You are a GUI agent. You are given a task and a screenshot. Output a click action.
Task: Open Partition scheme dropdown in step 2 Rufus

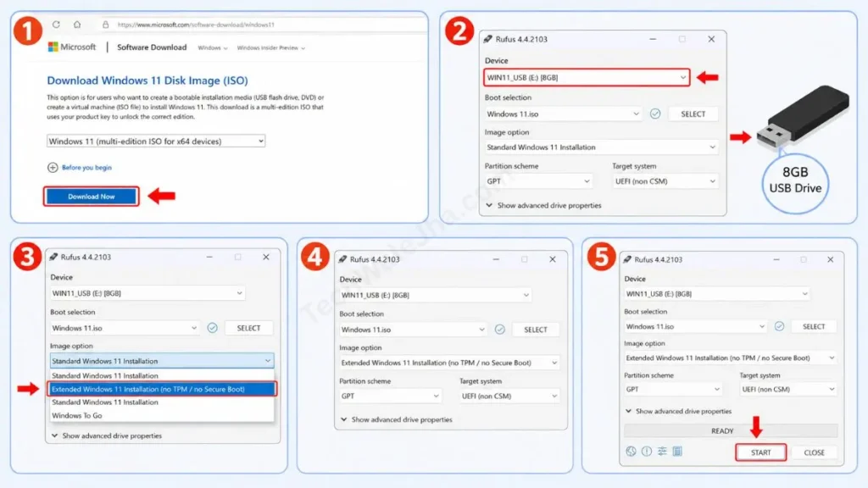click(538, 181)
